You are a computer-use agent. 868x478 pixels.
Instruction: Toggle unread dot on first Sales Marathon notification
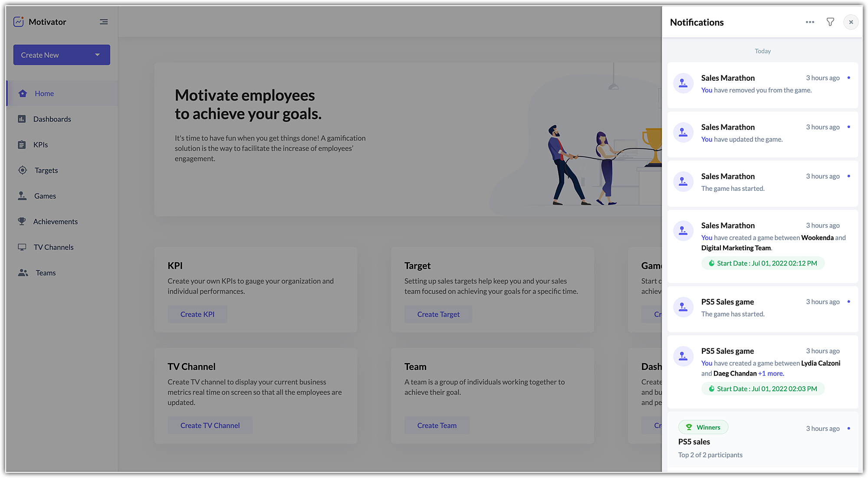click(848, 78)
